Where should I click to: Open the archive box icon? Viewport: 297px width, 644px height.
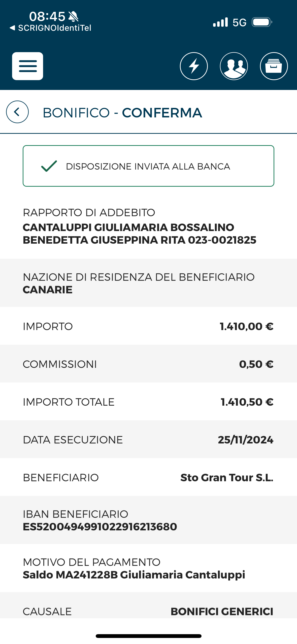tap(274, 66)
